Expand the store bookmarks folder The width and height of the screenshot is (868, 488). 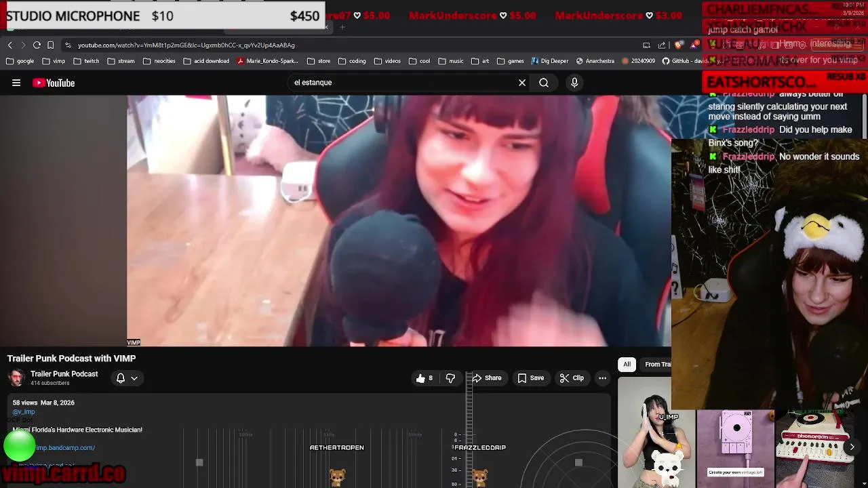tap(319, 61)
